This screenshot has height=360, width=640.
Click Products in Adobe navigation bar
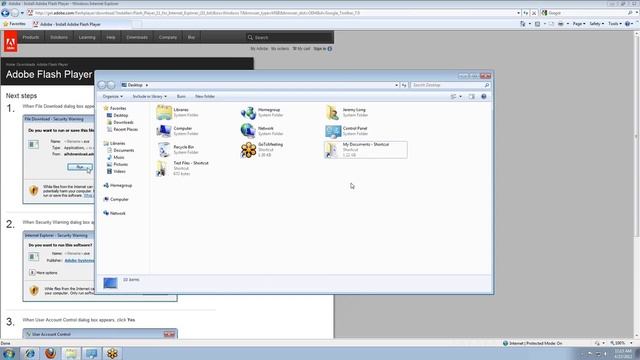pos(31,37)
